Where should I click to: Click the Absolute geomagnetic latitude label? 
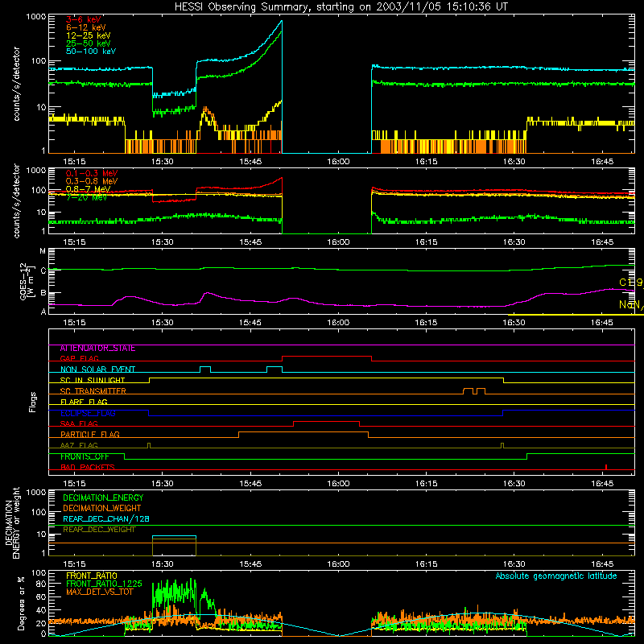556,576
